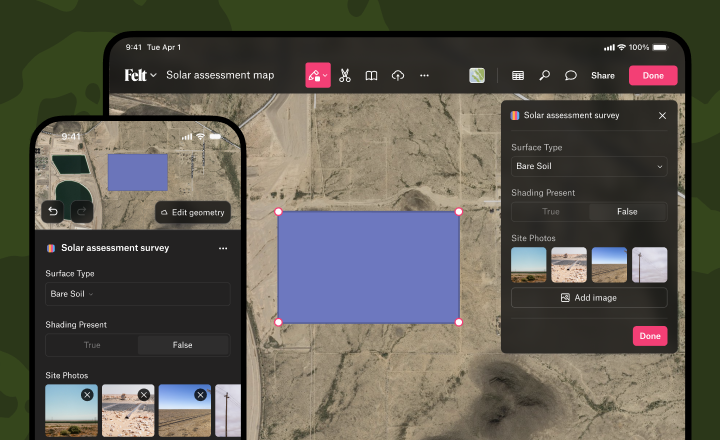Screen dimensions: 720x440
Task: Open the table view icon
Action: point(518,75)
